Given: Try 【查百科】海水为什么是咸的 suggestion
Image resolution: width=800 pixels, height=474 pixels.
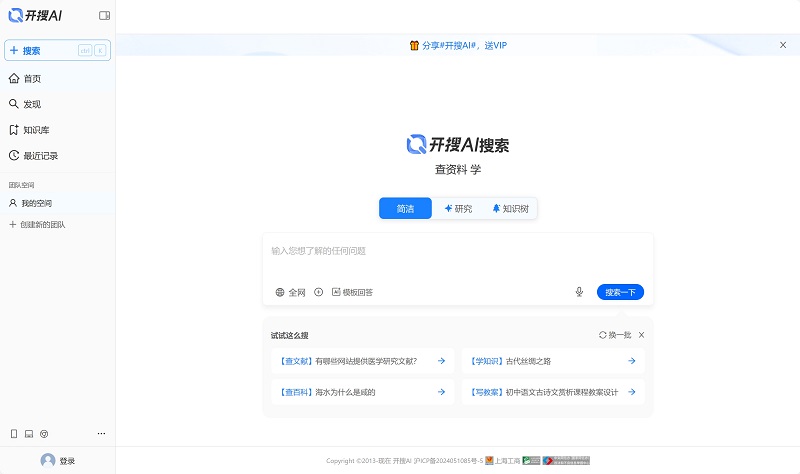Looking at the screenshot, I should (362, 392).
